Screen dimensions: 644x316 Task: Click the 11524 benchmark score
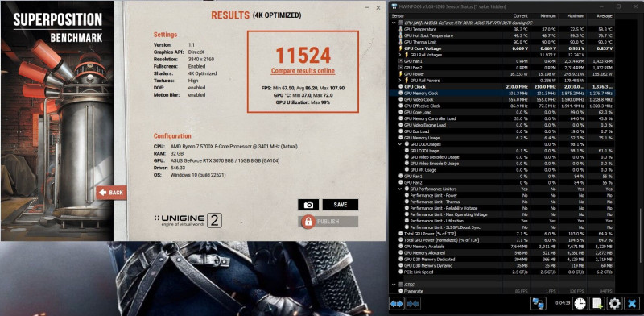click(x=303, y=55)
